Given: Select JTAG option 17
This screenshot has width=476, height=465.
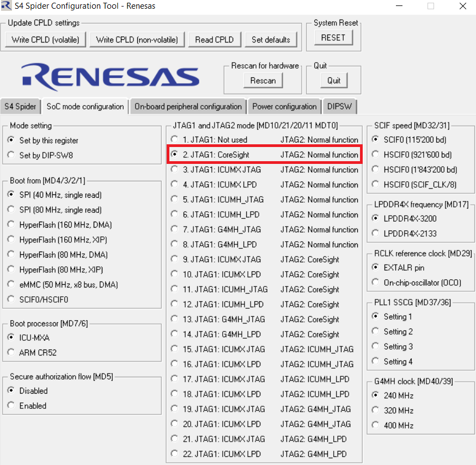Looking at the screenshot, I should click(260, 379).
